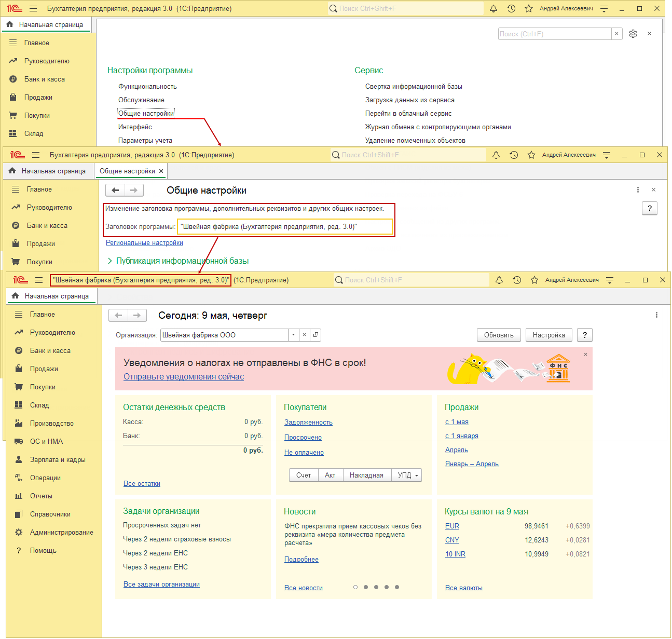Select Начальная страница tab in middle window

49,171
